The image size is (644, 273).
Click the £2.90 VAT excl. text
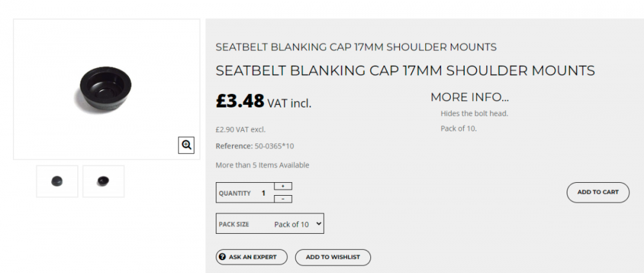tap(240, 129)
